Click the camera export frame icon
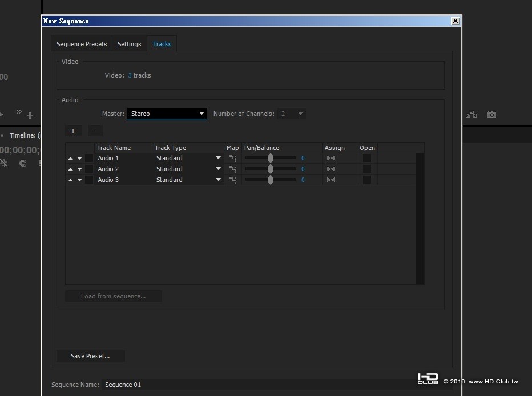 (491, 115)
